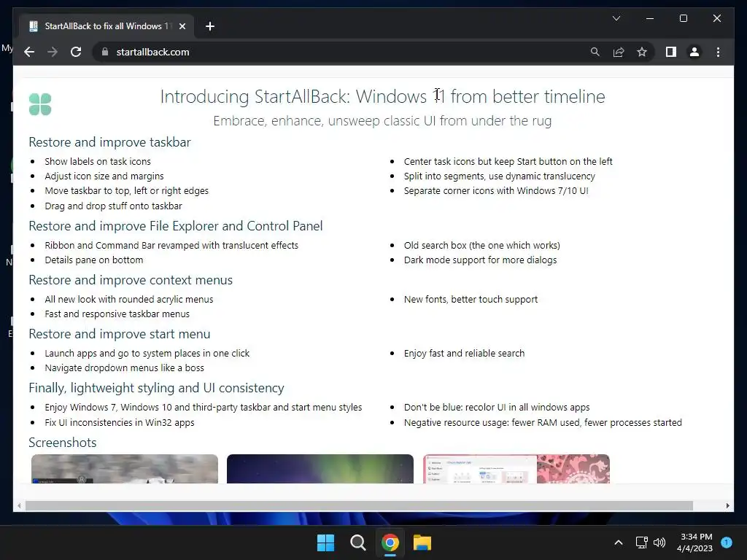Click the horizontal scrollbar thumb

[359, 506]
